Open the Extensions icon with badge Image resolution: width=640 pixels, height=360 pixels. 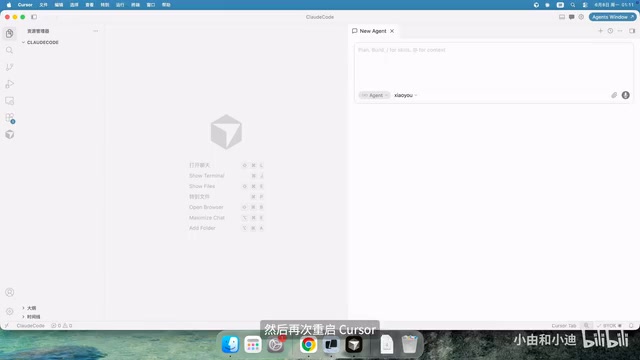tap(9, 118)
